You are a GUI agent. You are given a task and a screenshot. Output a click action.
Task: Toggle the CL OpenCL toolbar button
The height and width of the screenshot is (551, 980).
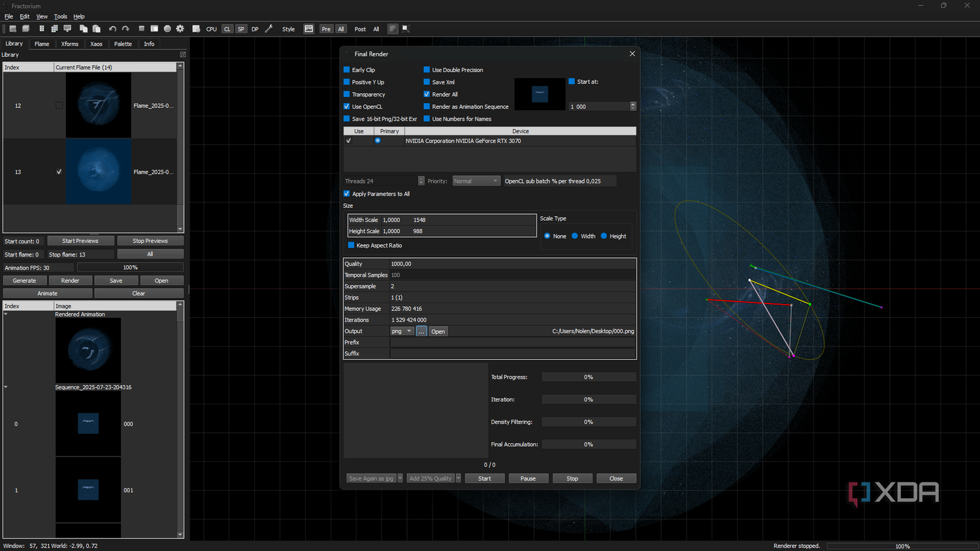(227, 29)
